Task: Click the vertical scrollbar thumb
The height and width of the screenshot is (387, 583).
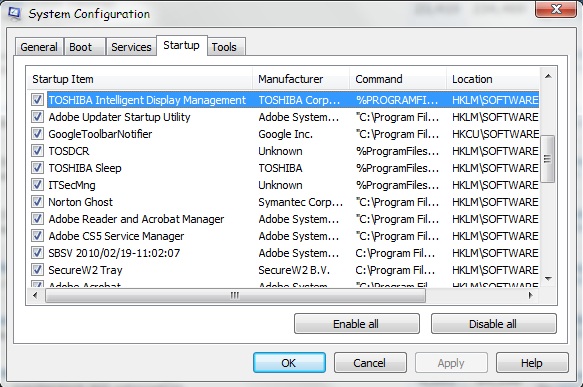Action: tap(547, 159)
